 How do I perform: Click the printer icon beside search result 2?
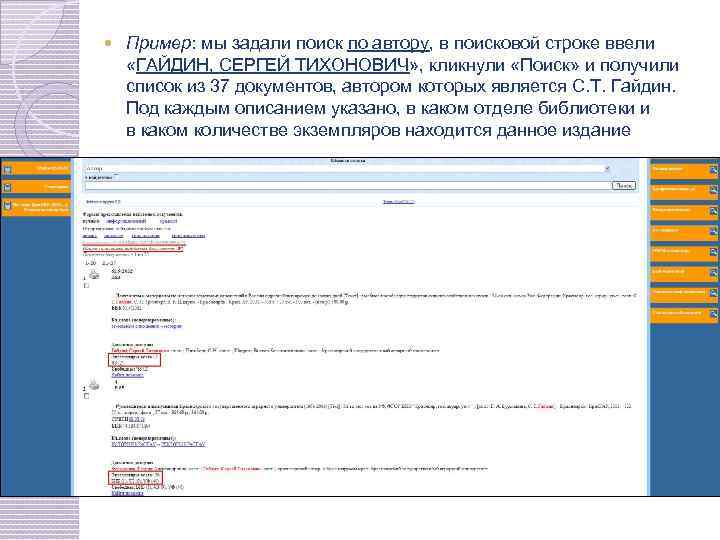94,383
